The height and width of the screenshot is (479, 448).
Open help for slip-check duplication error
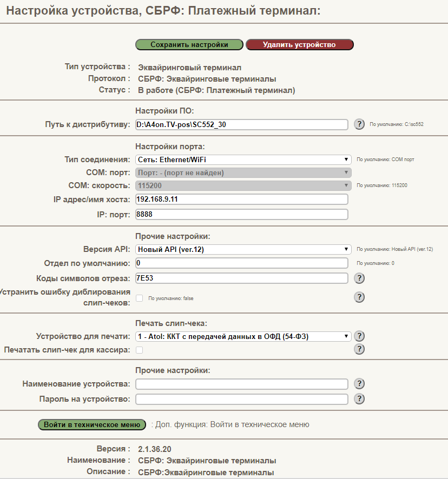click(359, 297)
